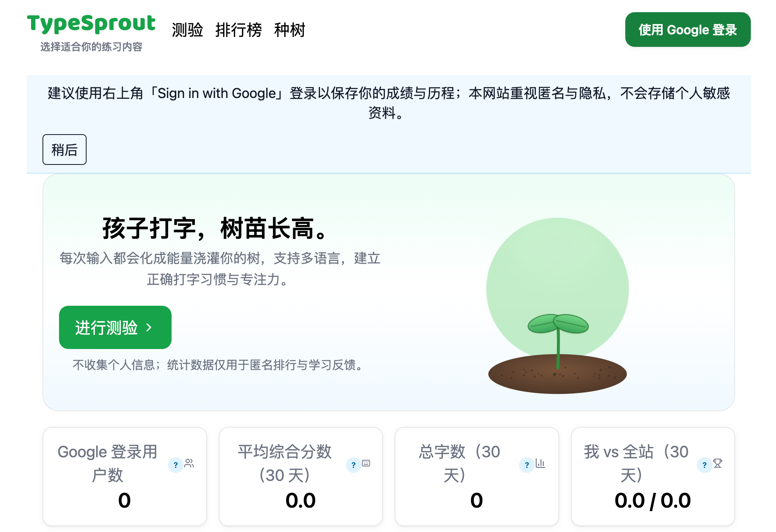Viewport: 776px width, 532px height.
Task: Click help icon on 平均综合分数 card
Action: tap(353, 465)
